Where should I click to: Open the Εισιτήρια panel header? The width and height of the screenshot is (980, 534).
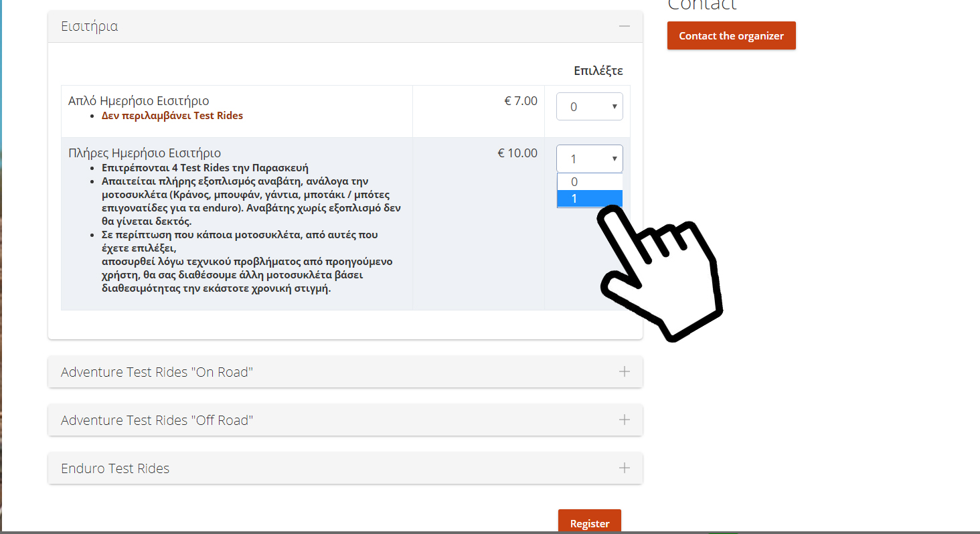(345, 27)
